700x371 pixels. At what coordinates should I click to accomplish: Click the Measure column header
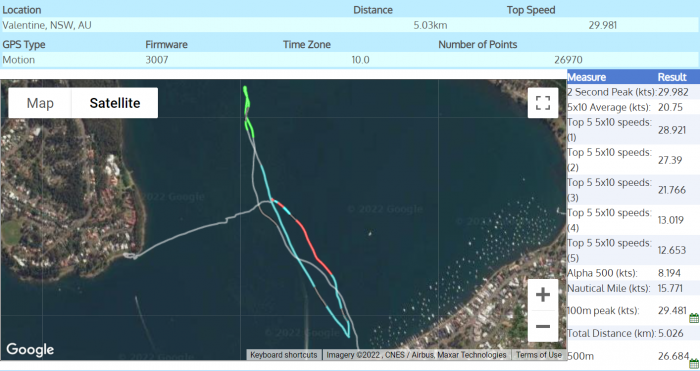point(586,77)
